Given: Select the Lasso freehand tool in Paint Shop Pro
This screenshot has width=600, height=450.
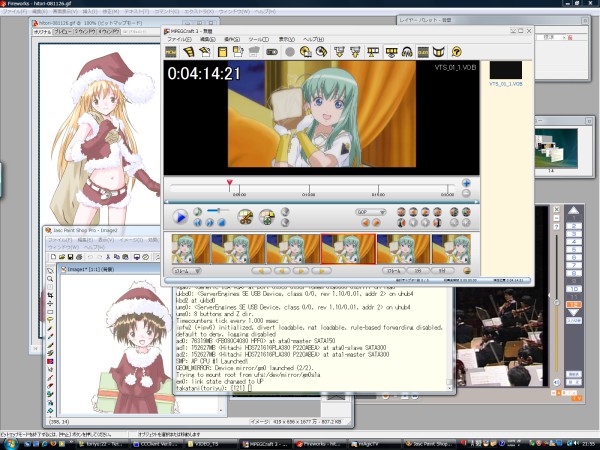Looking at the screenshot, I should (50, 320).
